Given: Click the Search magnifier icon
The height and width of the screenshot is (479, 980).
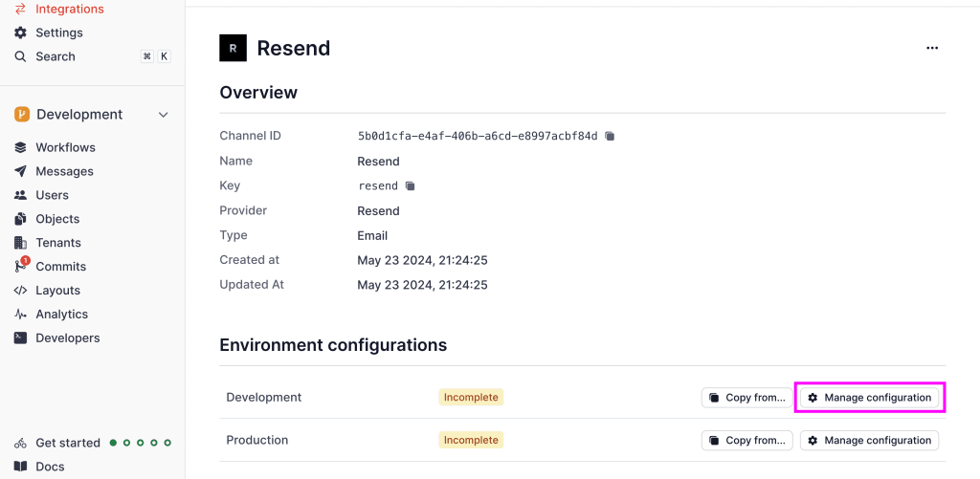Looking at the screenshot, I should tap(21, 56).
